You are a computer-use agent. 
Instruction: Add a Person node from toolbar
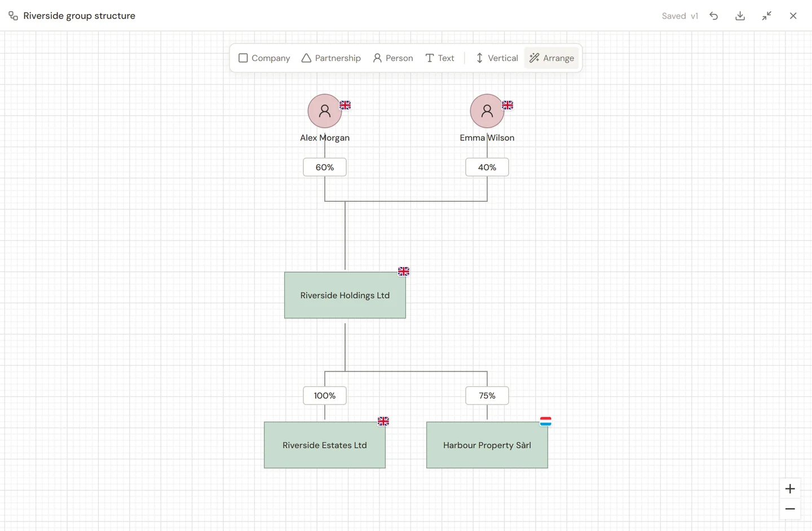(x=393, y=58)
